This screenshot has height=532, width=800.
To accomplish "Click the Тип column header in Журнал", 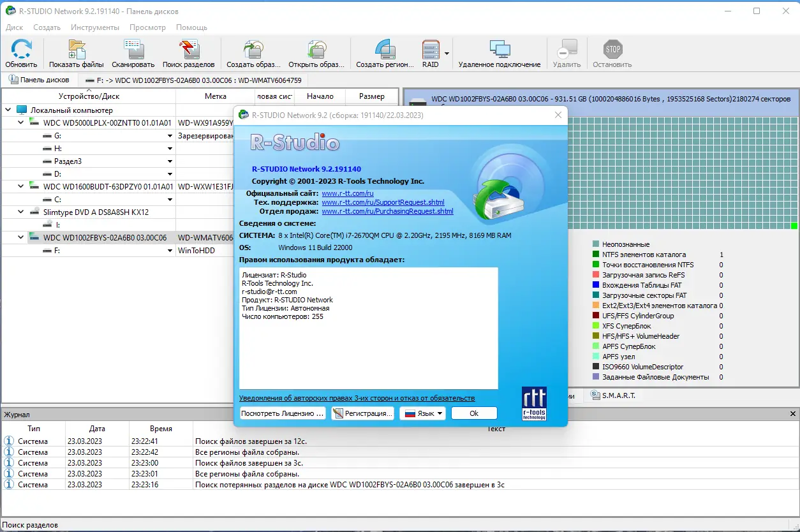I will [34, 429].
